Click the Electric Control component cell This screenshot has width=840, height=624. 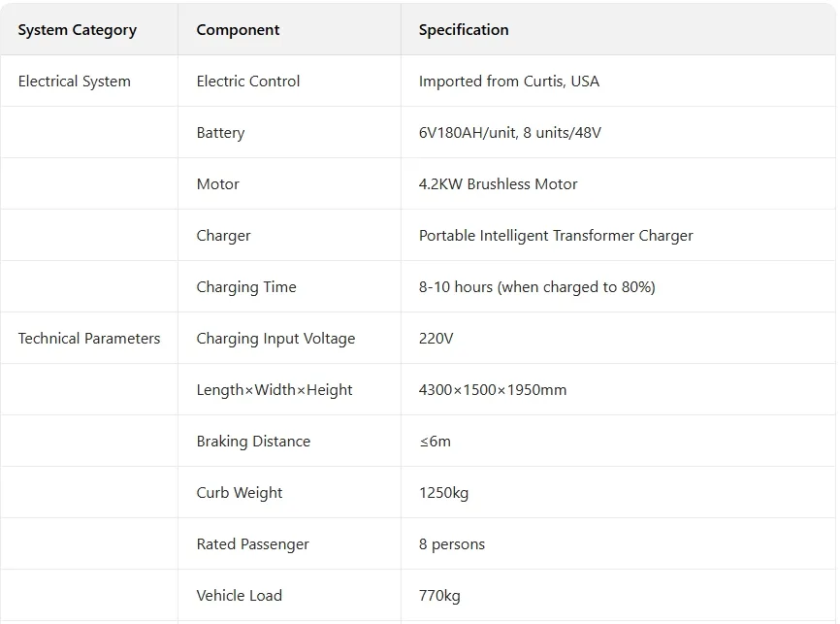pos(248,82)
